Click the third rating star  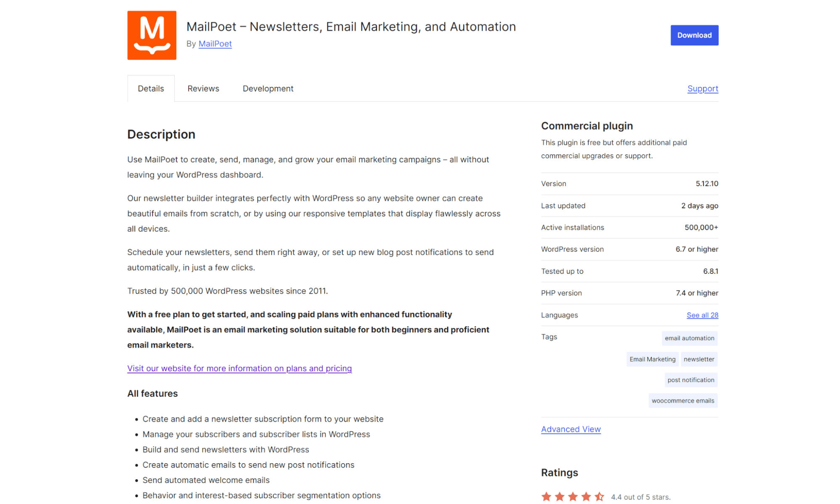[x=573, y=496]
